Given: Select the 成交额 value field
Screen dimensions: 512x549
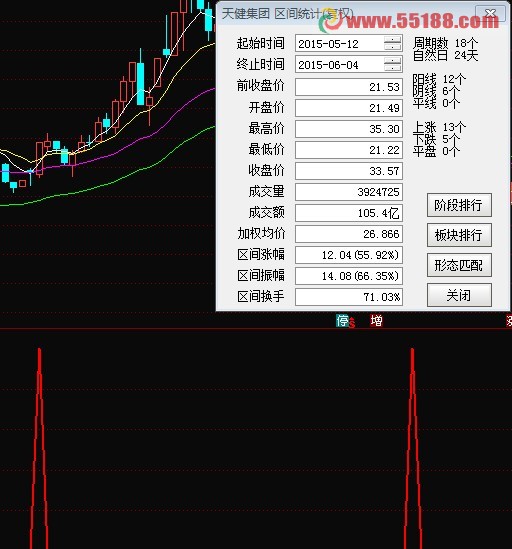Looking at the screenshot, I should pyautogui.click(x=349, y=213).
